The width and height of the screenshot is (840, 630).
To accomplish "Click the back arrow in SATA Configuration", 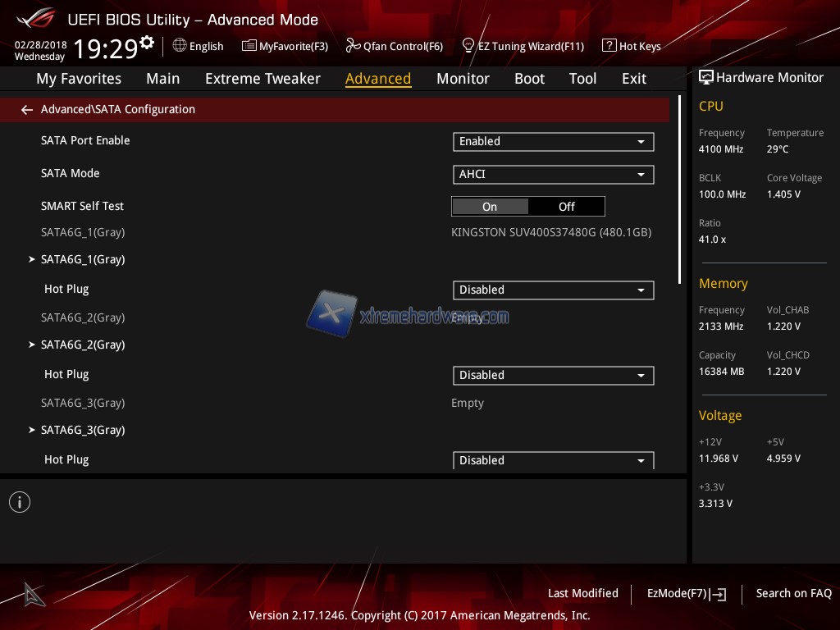I will coord(27,110).
